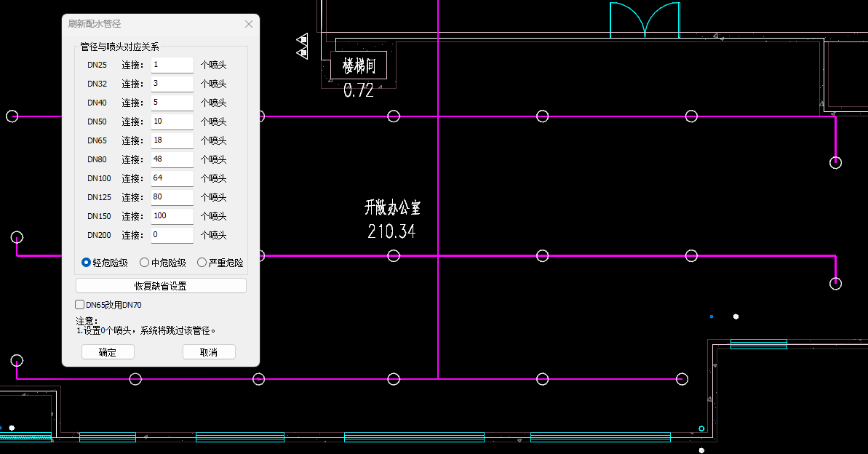868x454 pixels.
Task: Click the note about 设置0个喷头
Action: (146, 330)
